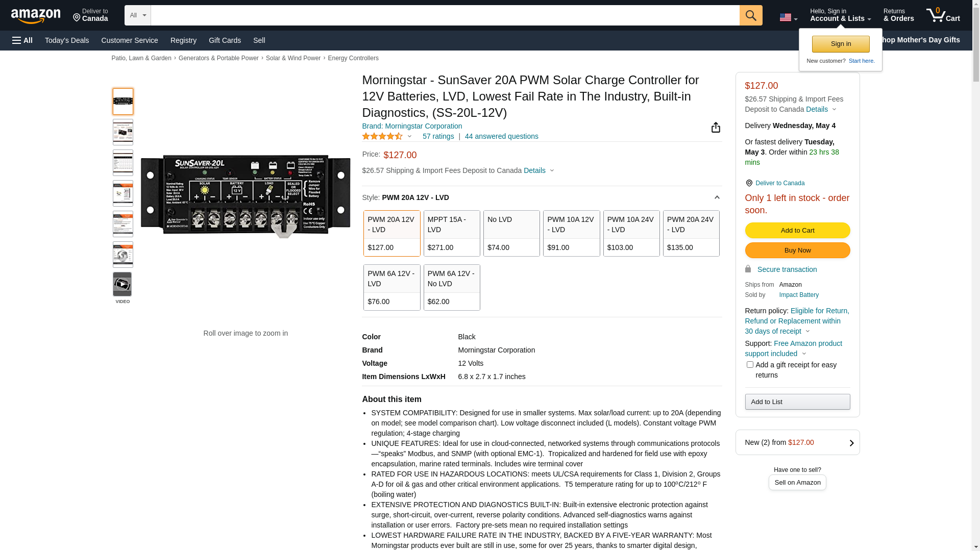
Task: Open Gift Cards menu item
Action: (225, 40)
